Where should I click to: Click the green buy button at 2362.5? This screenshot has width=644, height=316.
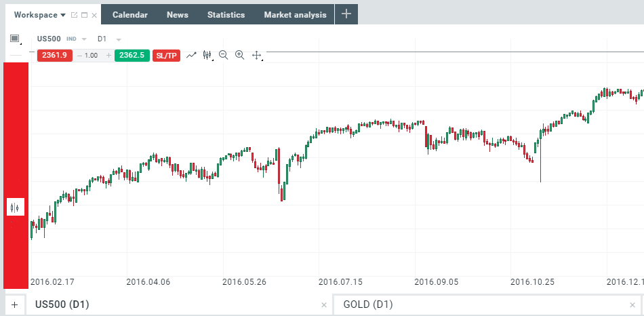[x=132, y=55]
